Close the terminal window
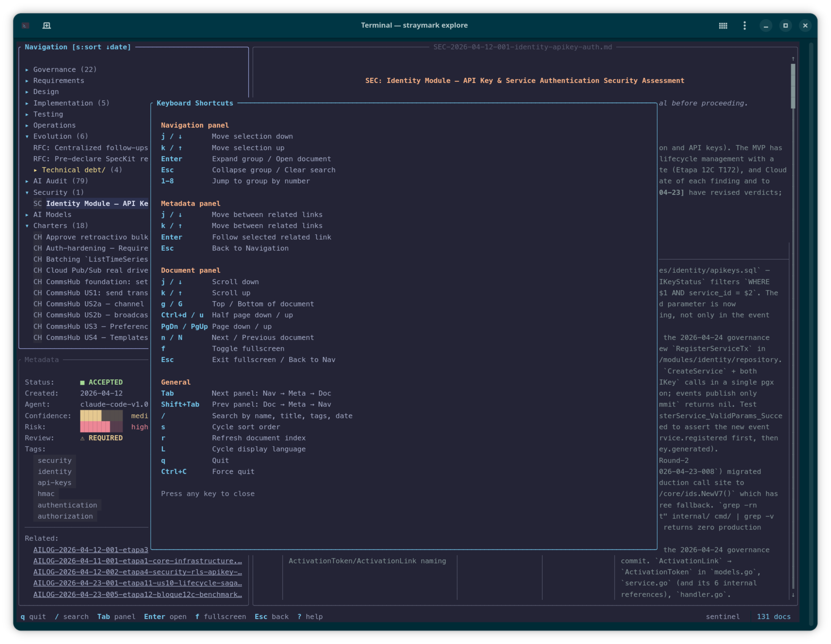This screenshot has height=644, width=831. [805, 26]
